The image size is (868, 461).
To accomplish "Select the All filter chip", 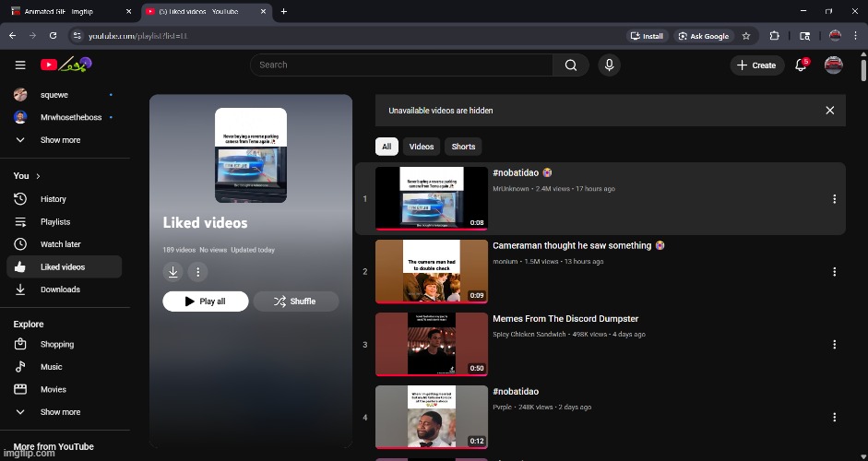I will click(x=386, y=147).
